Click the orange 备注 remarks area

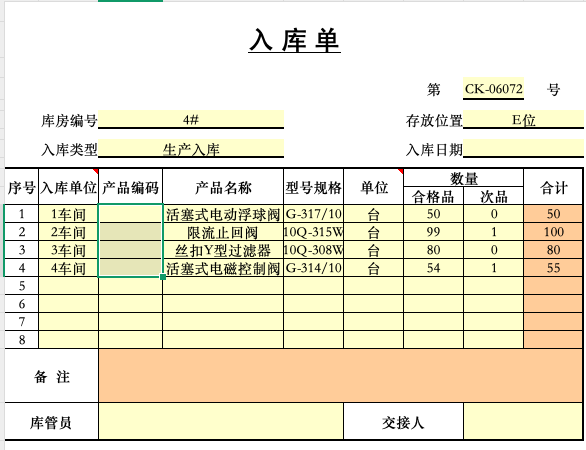341,376
